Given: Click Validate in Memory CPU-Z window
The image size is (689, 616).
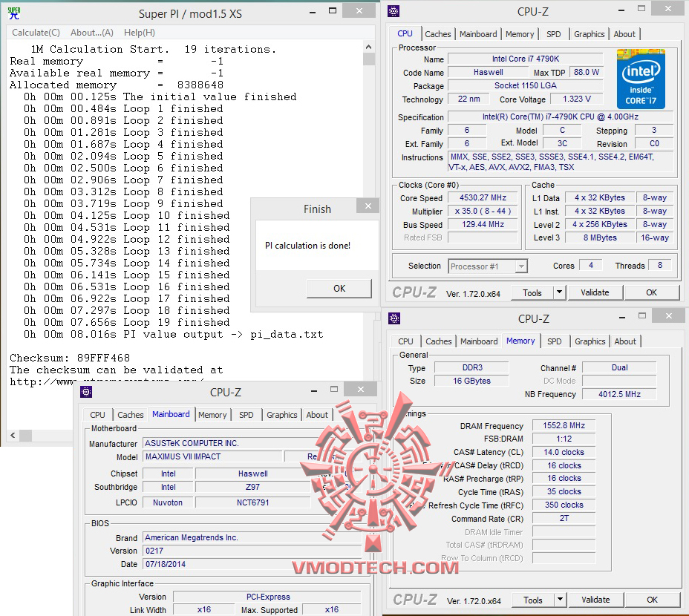Looking at the screenshot, I should click(x=596, y=600).
